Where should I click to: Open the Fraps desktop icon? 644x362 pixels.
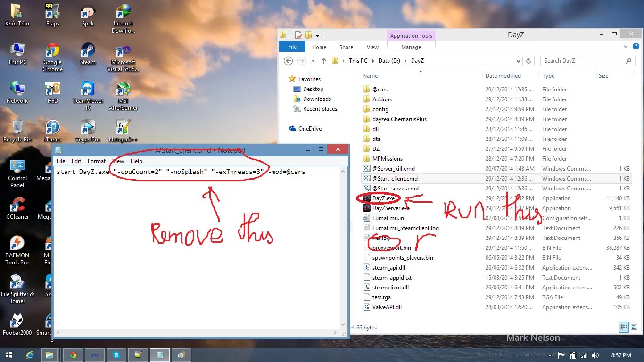point(52,15)
